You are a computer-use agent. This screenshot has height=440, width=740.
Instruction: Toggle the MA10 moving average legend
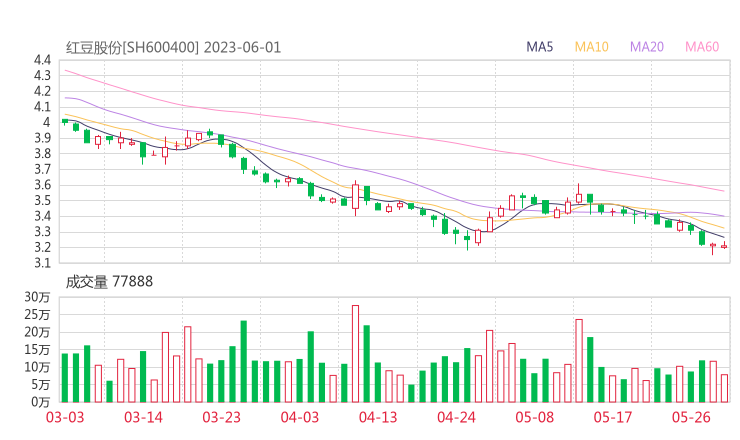(591, 47)
